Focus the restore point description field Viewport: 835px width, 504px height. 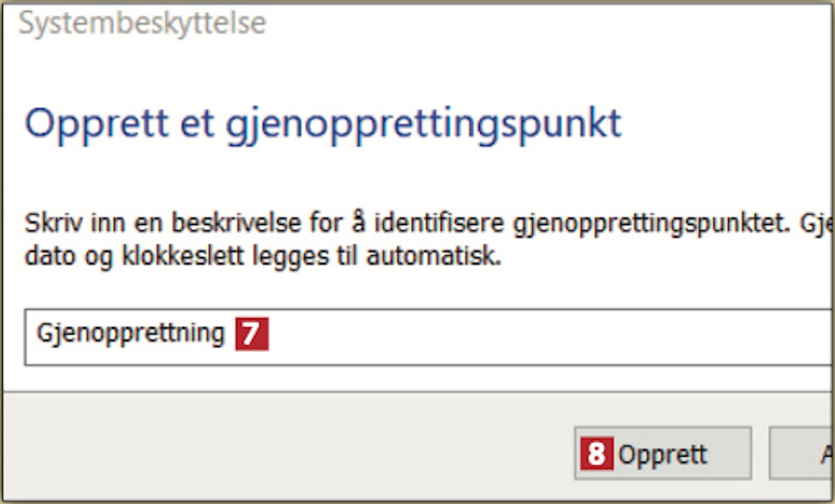pos(429,337)
